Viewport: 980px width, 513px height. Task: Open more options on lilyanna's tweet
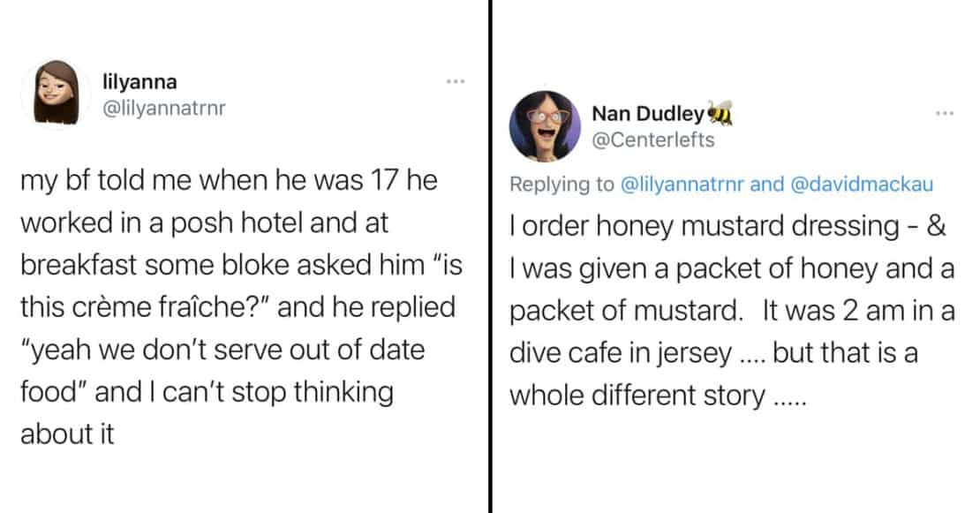[455, 83]
